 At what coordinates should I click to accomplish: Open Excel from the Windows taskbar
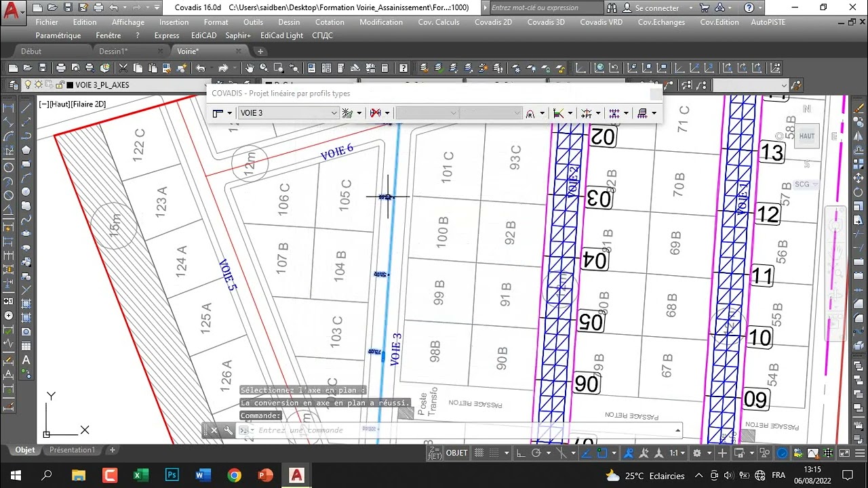coord(140,475)
